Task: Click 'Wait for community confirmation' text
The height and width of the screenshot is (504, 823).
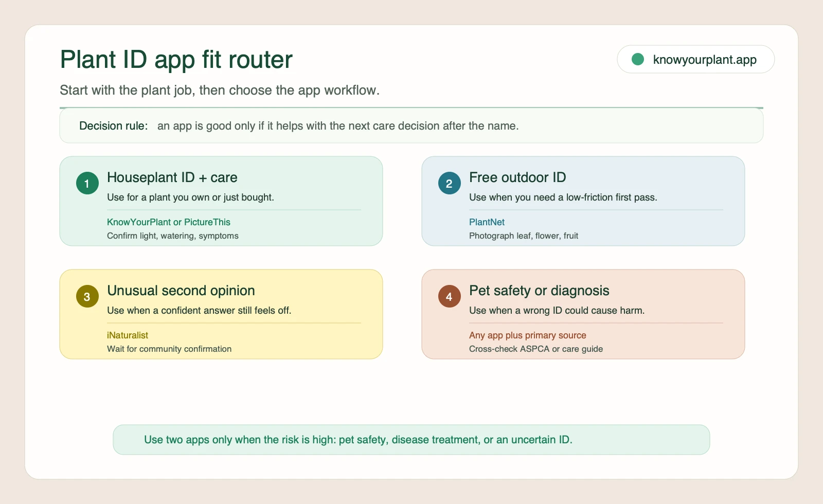Action: (x=169, y=349)
